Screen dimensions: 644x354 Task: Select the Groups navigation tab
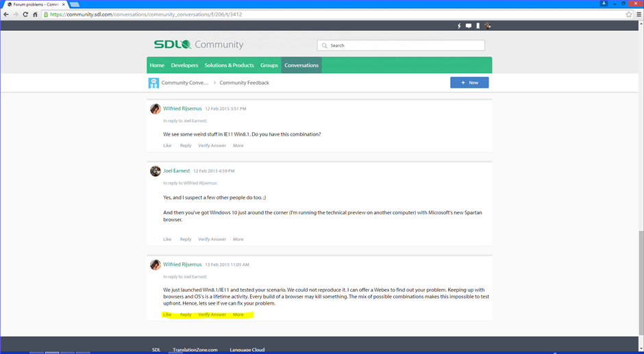tap(269, 66)
